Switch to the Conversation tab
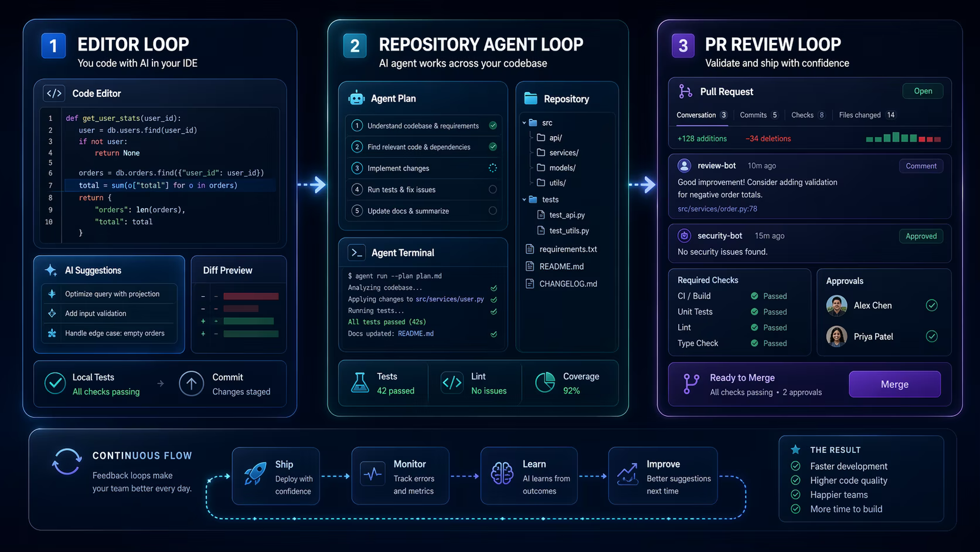 point(702,115)
